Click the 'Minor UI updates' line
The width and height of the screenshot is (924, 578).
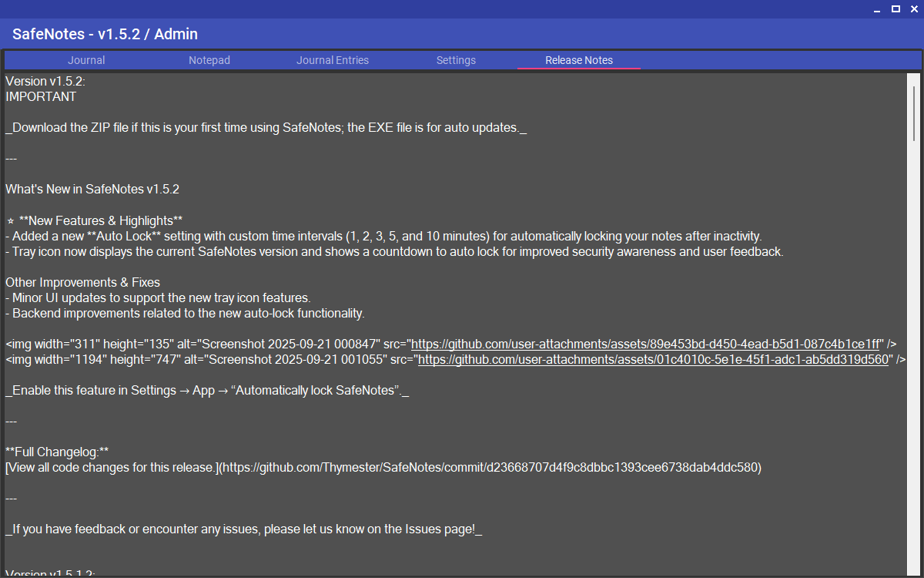coord(158,297)
